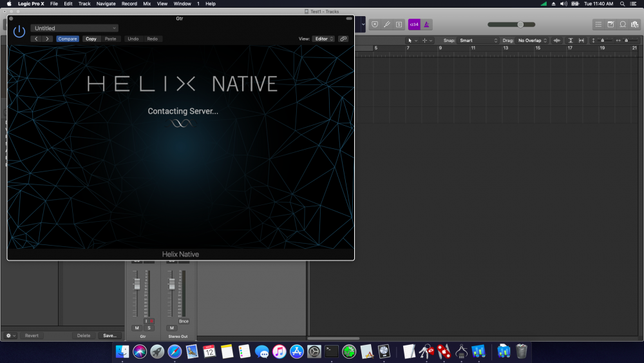Toggle the Helix Native plugin power button
The height and width of the screenshot is (363, 644).
19,31
